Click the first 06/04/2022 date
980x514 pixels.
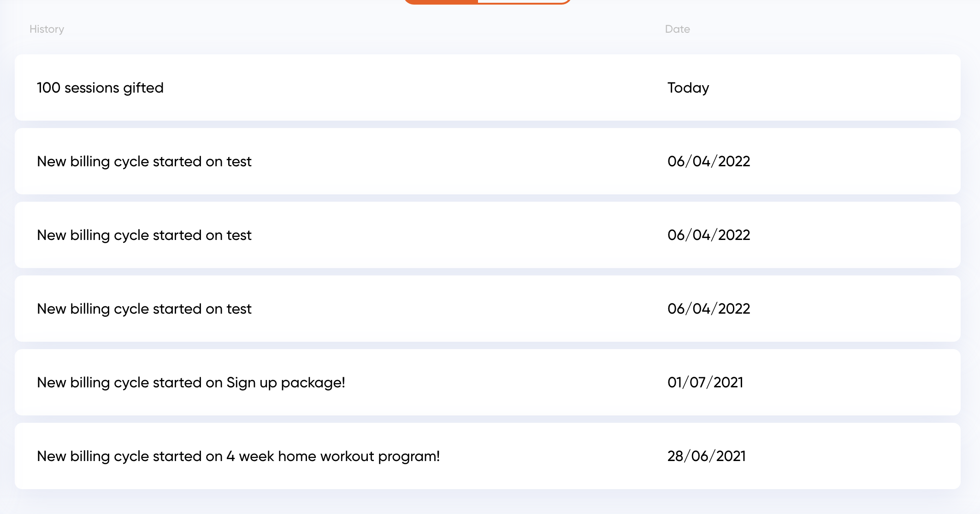(708, 161)
